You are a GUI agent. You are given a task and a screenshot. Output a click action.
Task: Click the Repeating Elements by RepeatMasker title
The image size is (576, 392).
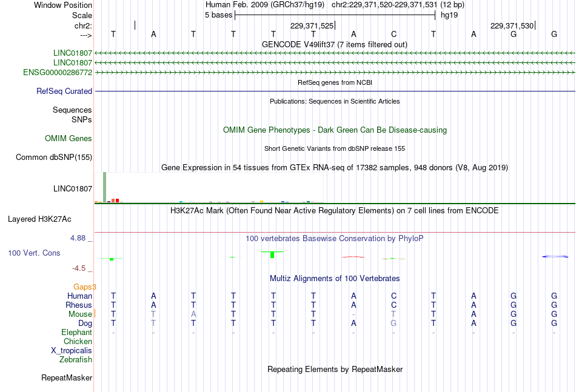point(335,369)
